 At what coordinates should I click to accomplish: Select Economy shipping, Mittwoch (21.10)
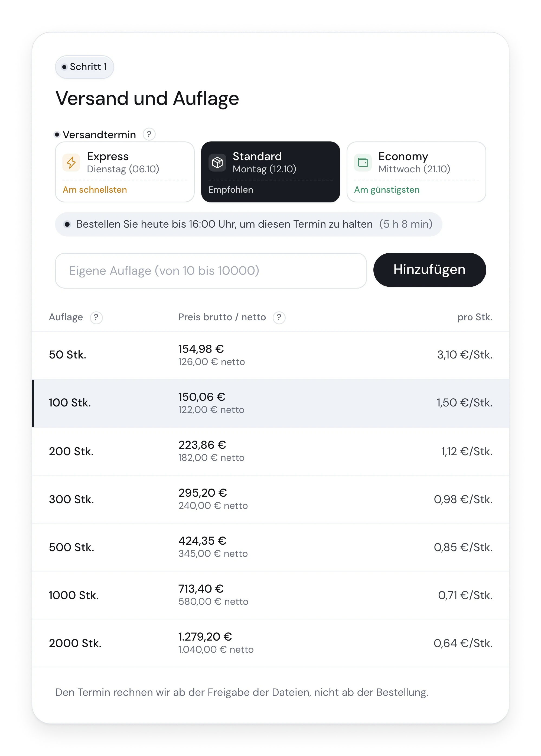coord(416,172)
